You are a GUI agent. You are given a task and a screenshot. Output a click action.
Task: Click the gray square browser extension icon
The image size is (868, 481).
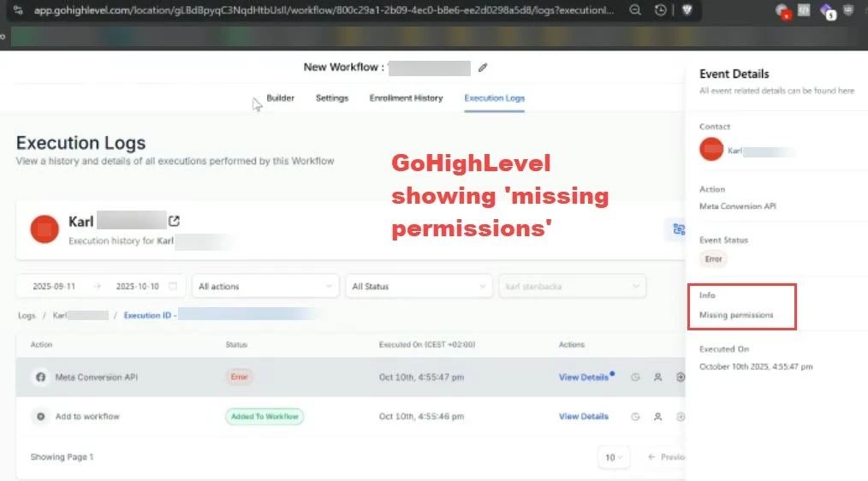pyautogui.click(x=804, y=10)
